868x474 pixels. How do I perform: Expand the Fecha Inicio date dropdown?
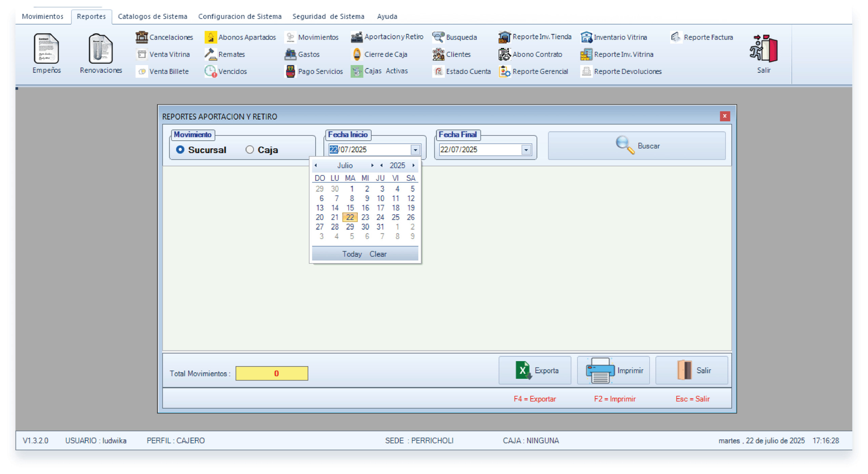(415, 150)
